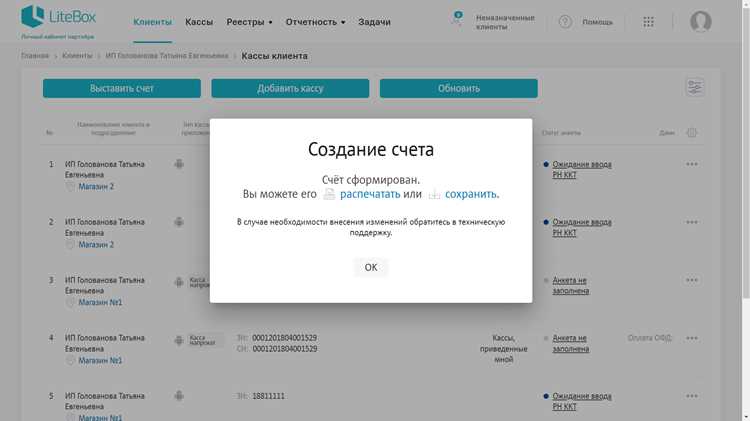This screenshot has height=421, width=750.
Task: Open unassigned clients notification icon
Action: tap(457, 19)
